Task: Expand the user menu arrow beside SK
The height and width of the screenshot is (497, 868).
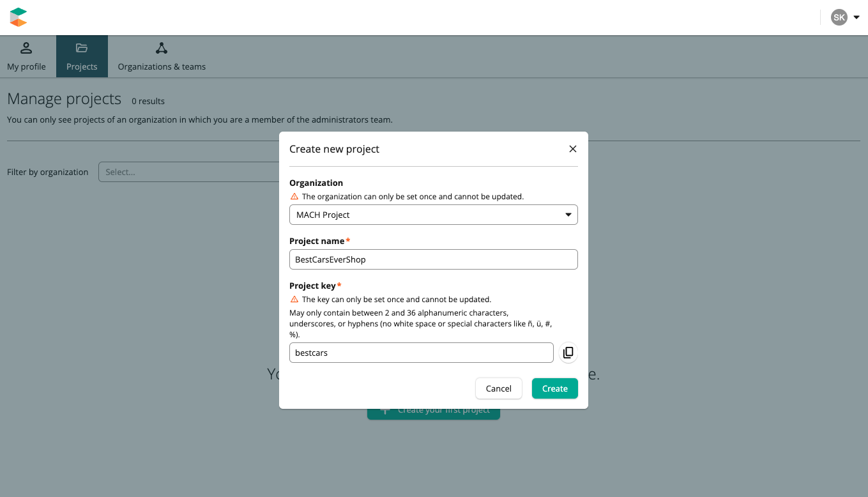Action: point(857,17)
